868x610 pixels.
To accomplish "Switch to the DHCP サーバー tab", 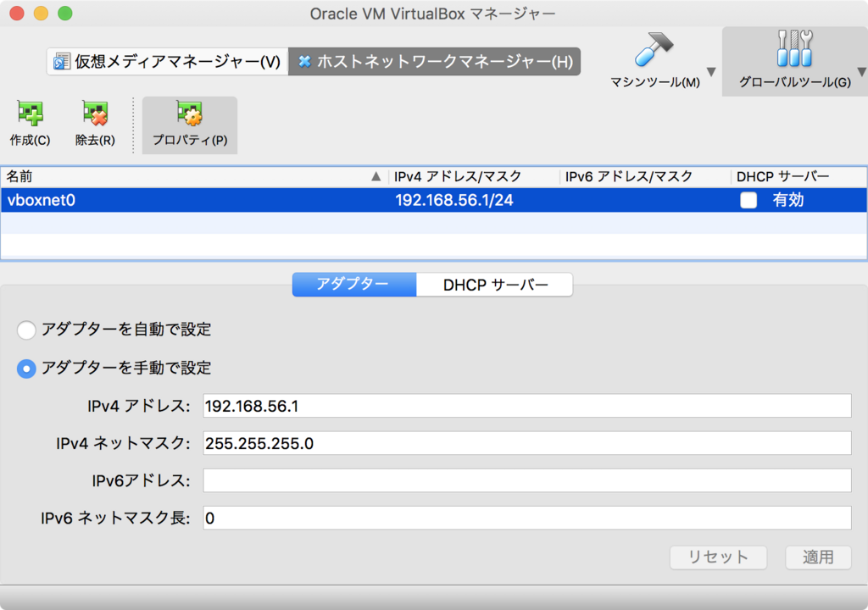I will click(494, 285).
